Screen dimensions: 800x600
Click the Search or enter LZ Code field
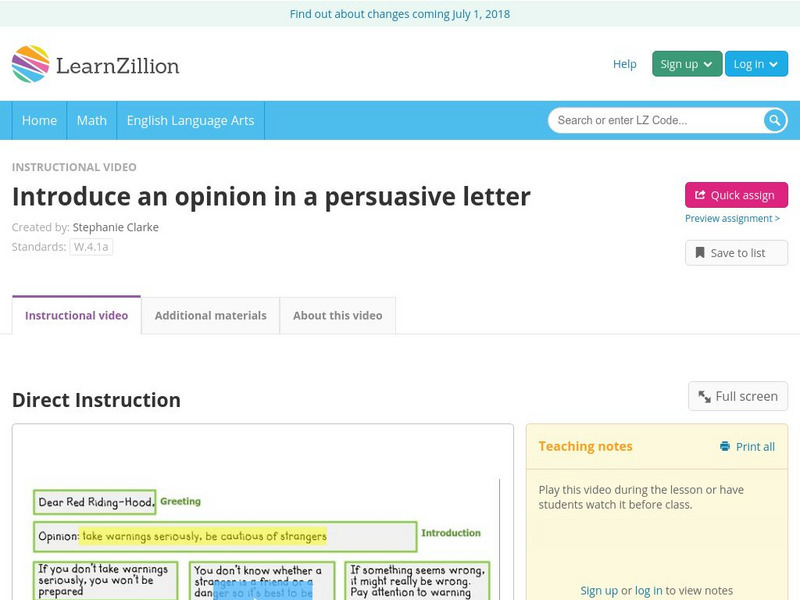[x=655, y=121]
